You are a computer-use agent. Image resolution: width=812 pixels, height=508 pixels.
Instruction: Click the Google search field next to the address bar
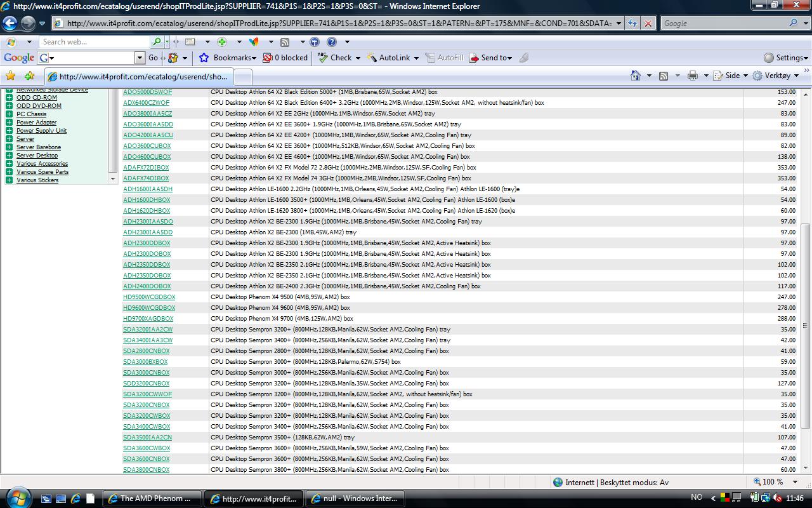point(723,23)
